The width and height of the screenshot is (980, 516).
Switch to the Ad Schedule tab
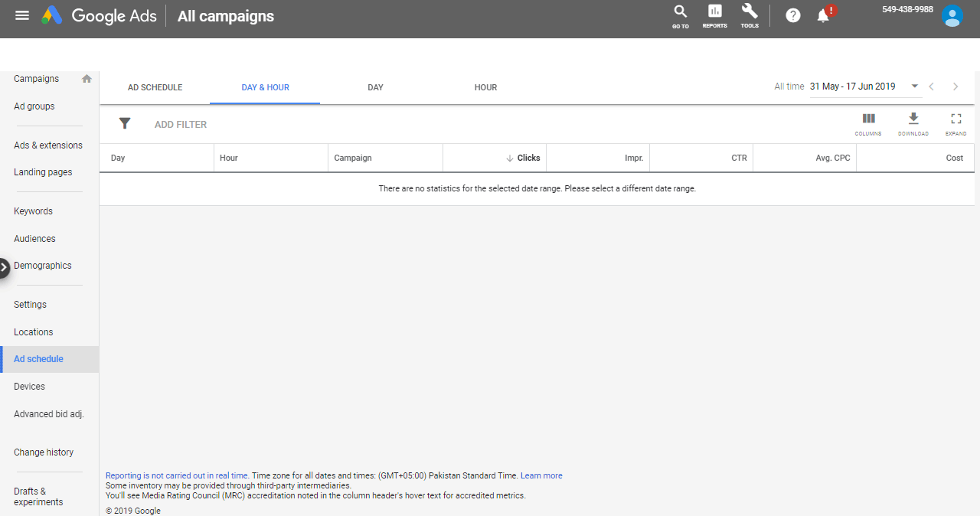tap(155, 87)
